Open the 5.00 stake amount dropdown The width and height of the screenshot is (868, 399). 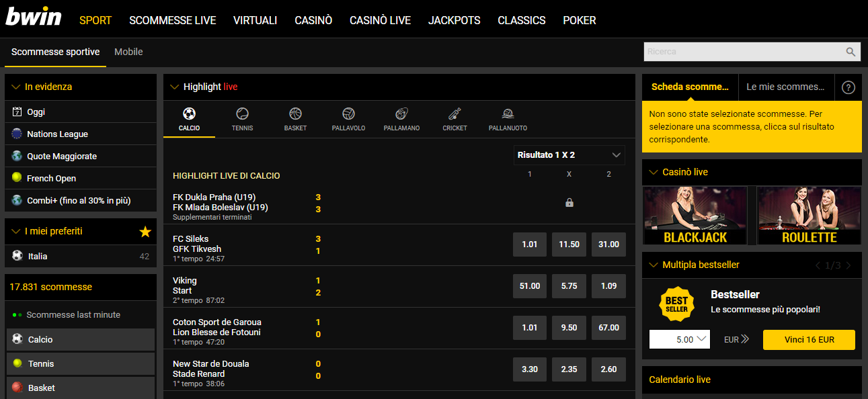click(680, 340)
